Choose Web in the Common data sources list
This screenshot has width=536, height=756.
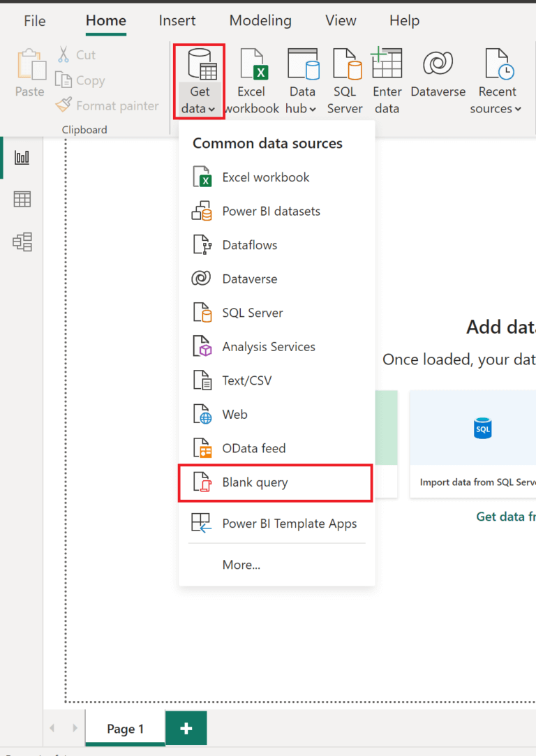(234, 414)
